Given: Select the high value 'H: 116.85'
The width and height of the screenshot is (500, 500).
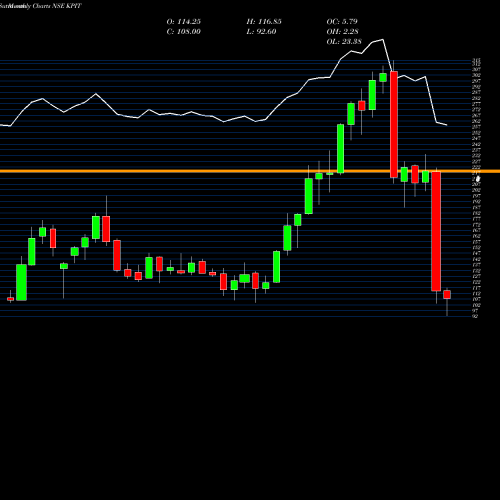Looking at the screenshot, I should click(x=264, y=22).
